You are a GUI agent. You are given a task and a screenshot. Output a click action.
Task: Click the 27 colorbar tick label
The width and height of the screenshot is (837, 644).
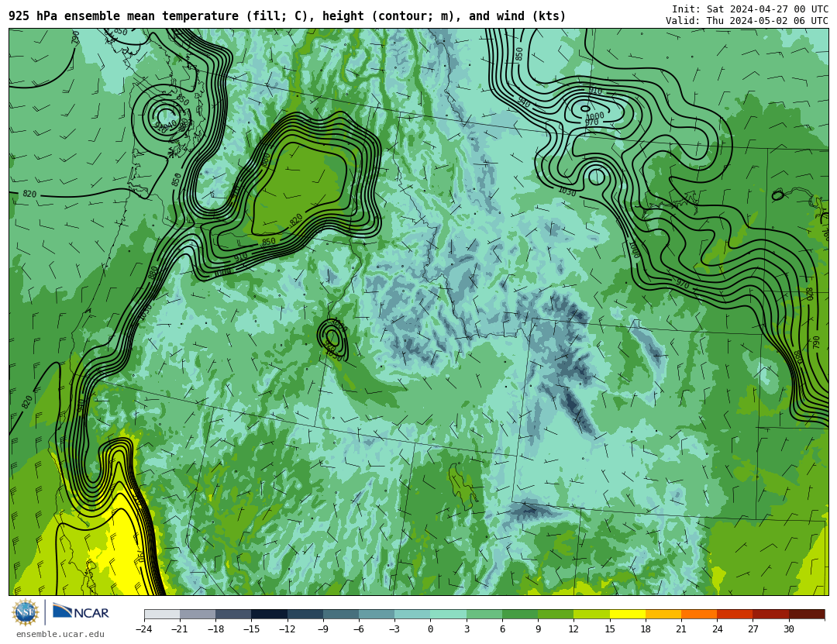click(x=753, y=629)
